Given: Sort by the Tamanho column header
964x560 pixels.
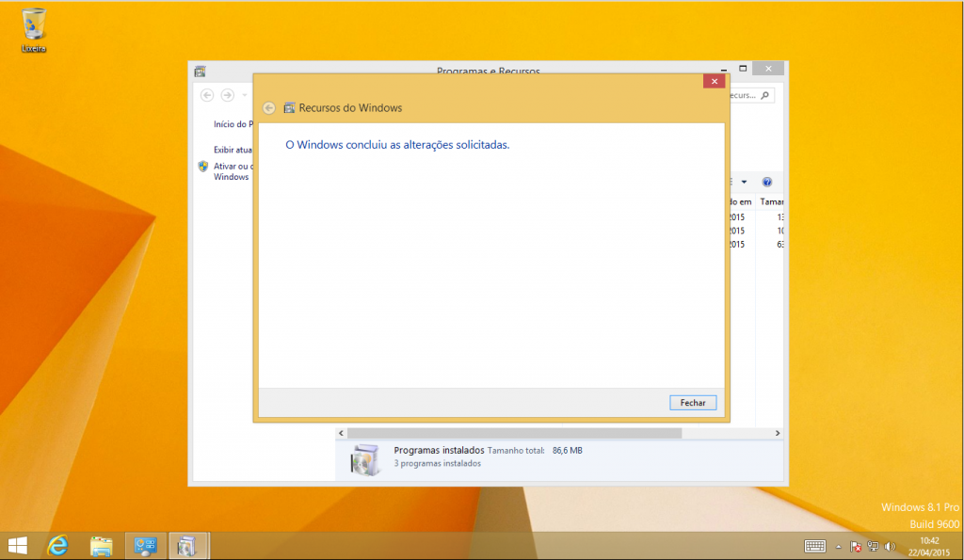Looking at the screenshot, I should pos(772,201).
